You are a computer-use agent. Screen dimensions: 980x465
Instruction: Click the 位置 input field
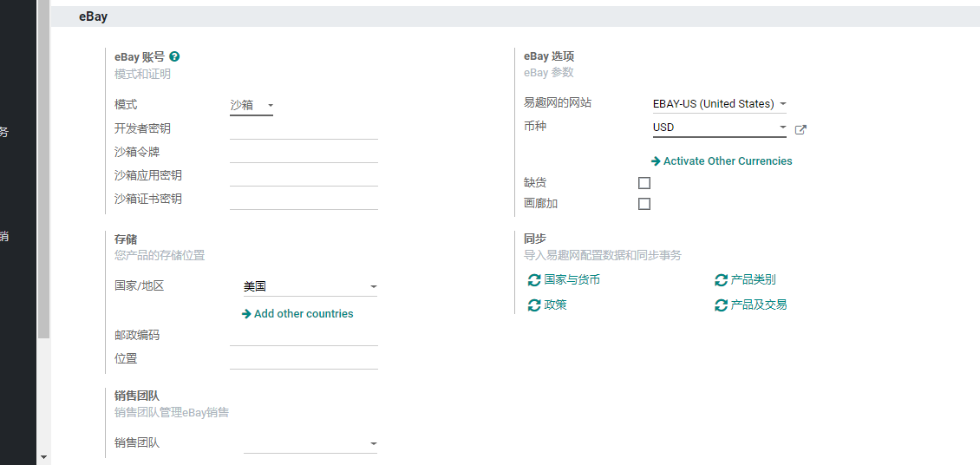coord(304,359)
